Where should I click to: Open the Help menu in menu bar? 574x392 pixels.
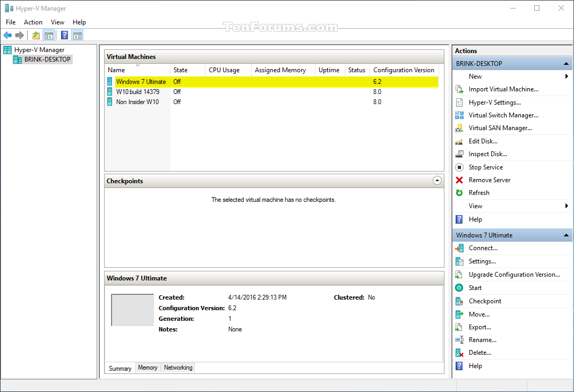[x=79, y=22]
